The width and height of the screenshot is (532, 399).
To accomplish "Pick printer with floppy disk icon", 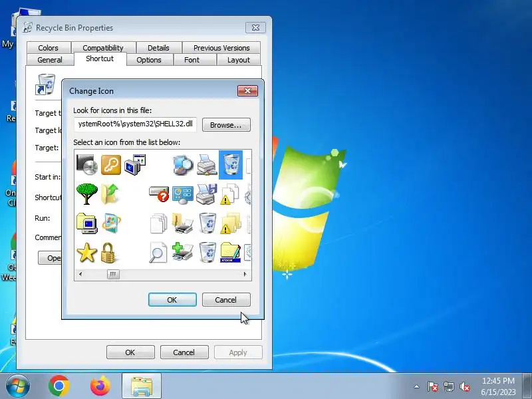I will 207,194.
